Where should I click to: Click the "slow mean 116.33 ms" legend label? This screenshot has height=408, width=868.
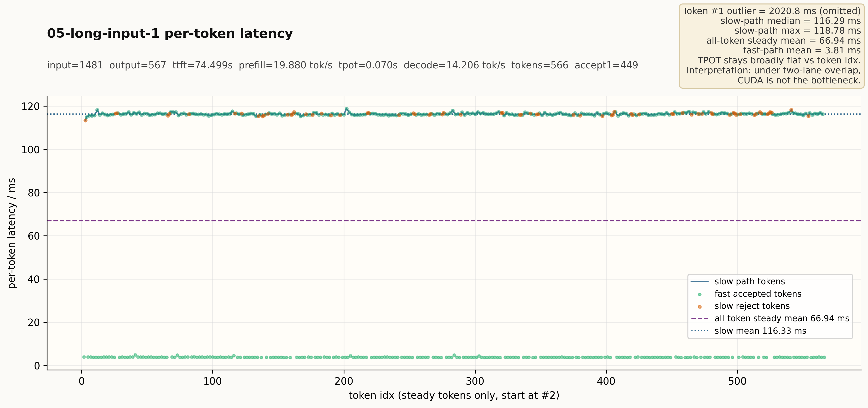point(760,331)
